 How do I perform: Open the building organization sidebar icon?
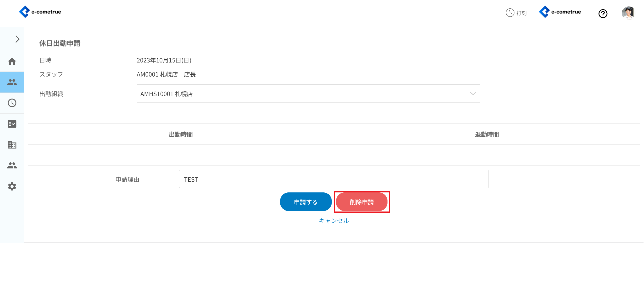point(12,145)
